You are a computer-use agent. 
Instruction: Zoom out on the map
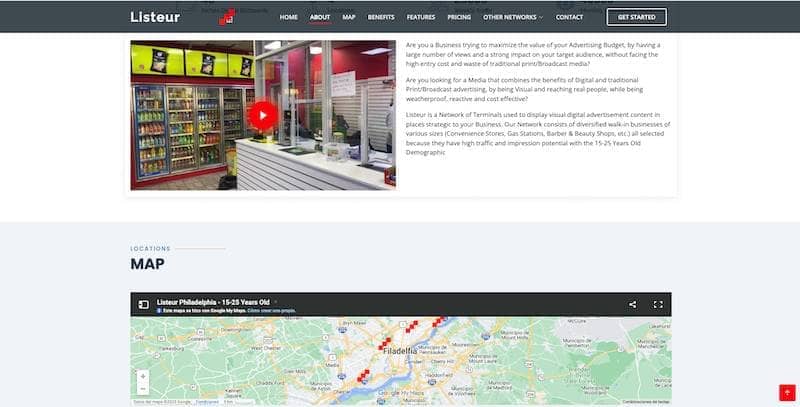[x=143, y=389]
